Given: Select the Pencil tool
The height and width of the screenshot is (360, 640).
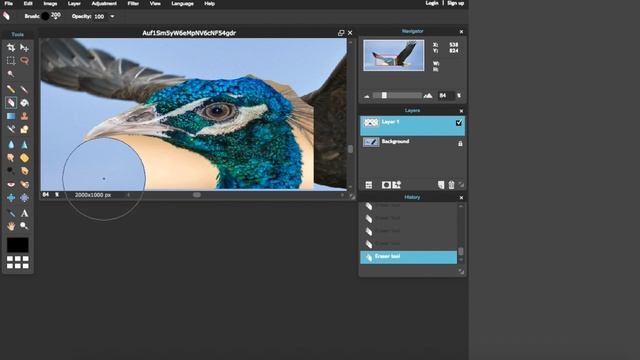Looking at the screenshot, I should [x=11, y=89].
